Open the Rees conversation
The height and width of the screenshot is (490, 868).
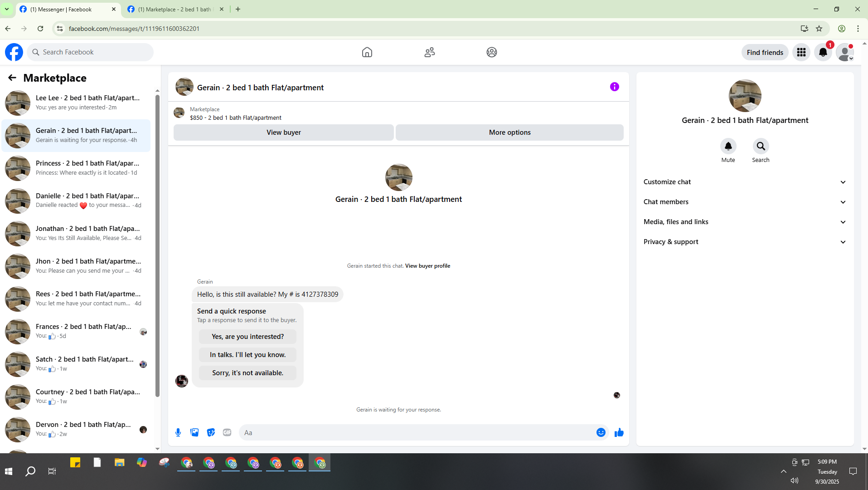pyautogui.click(x=76, y=299)
